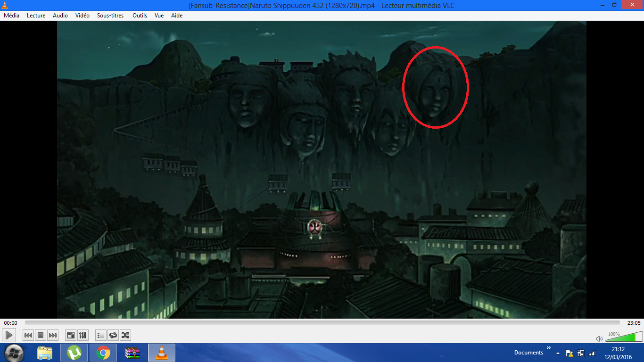Switch to uTorrent in the taskbar
Screen dimensions: 644x362
[74, 353]
